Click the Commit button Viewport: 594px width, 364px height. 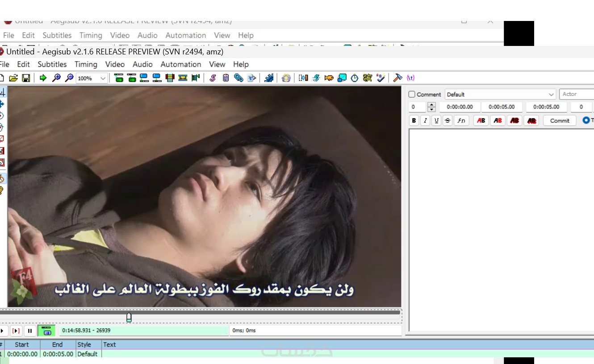pyautogui.click(x=560, y=120)
